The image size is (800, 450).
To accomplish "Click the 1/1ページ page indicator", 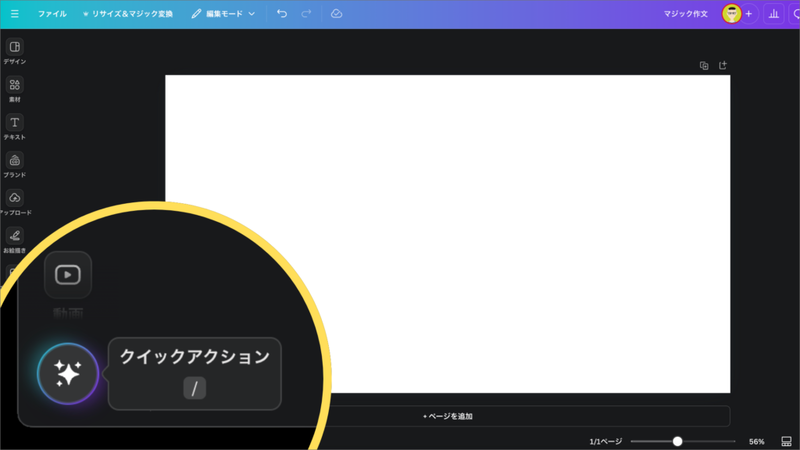I will point(606,441).
